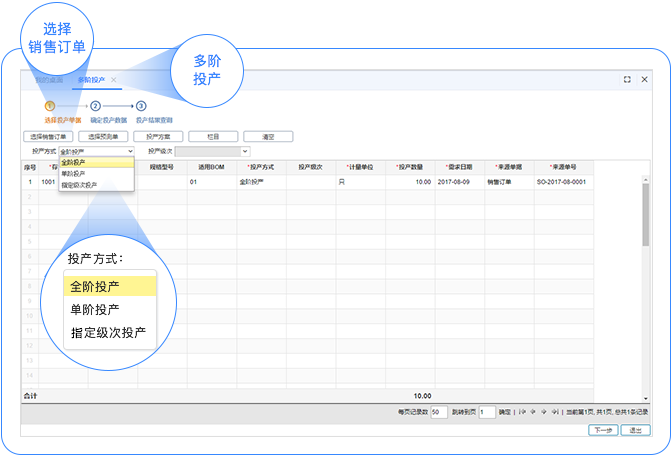
Task: Click step 1 circle 选择投产单据
Action: 49,105
